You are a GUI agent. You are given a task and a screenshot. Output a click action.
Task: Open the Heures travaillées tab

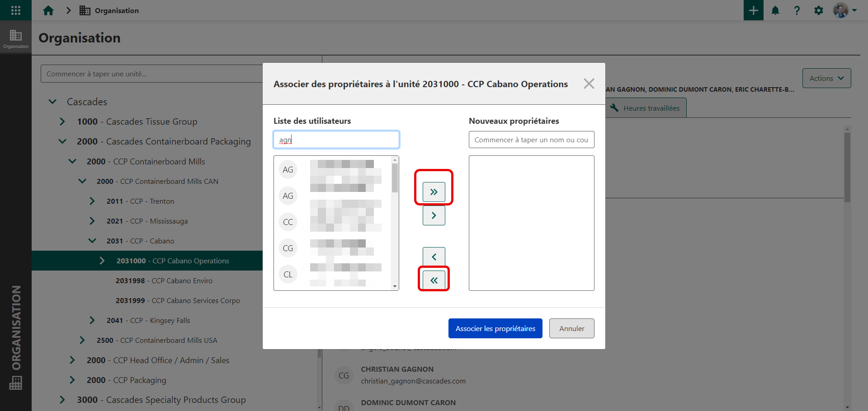click(x=646, y=108)
